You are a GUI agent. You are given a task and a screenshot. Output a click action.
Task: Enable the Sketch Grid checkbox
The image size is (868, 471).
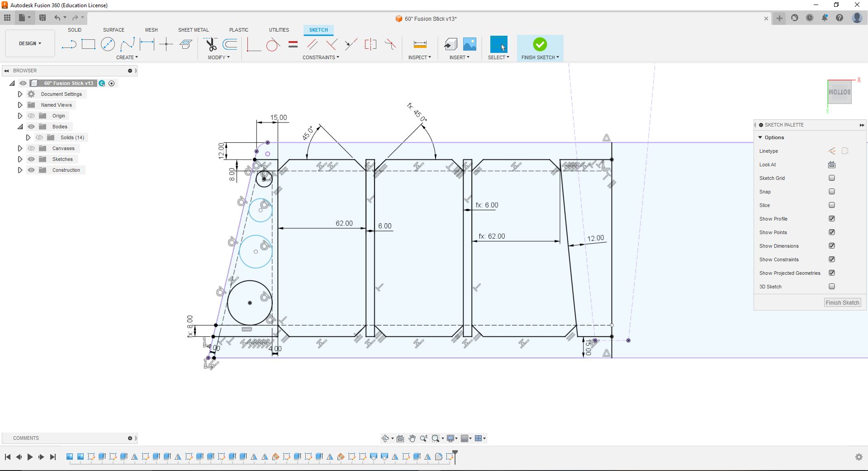(831, 178)
